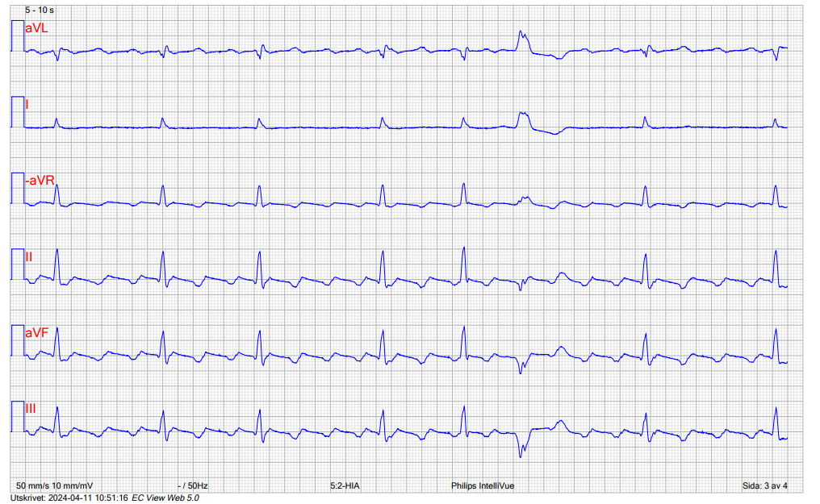Image resolution: width=820 pixels, height=504 pixels.
Task: Click the -aVR lead label
Action: (x=40, y=181)
